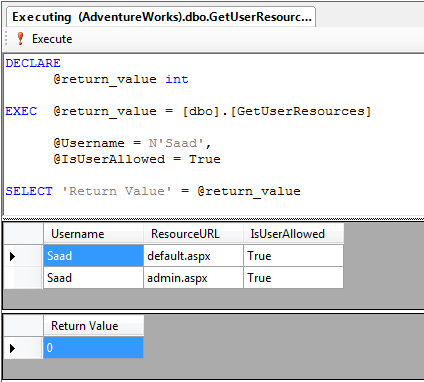This screenshot has width=424, height=382.
Task: Click the Username column header
Action: tap(93, 234)
